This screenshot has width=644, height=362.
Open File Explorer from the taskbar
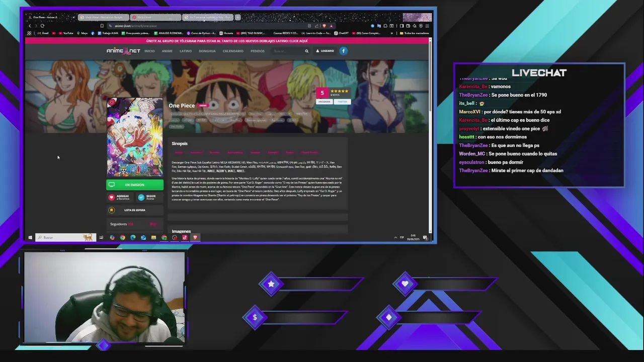tap(153, 237)
